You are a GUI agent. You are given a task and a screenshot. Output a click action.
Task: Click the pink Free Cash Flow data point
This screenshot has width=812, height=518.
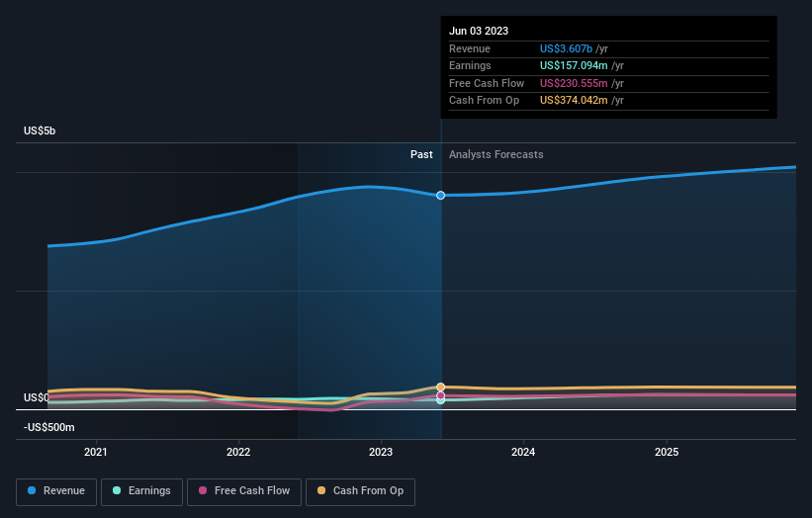click(x=441, y=395)
